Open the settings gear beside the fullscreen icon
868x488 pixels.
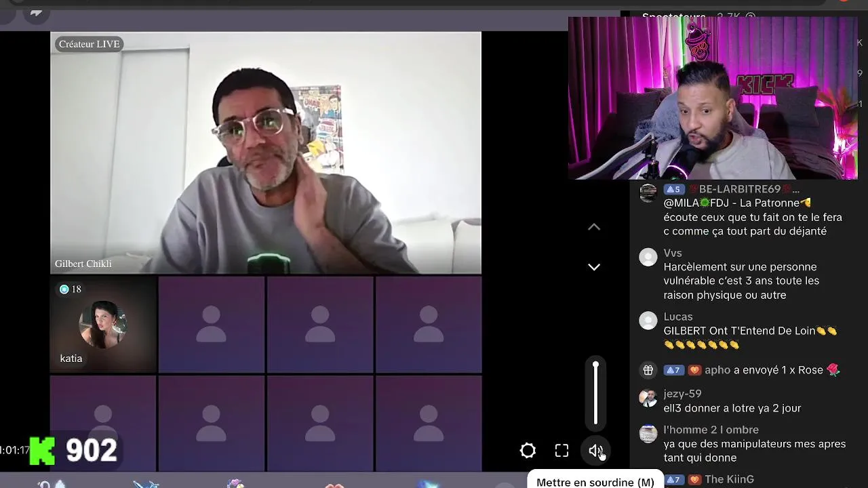528,451
